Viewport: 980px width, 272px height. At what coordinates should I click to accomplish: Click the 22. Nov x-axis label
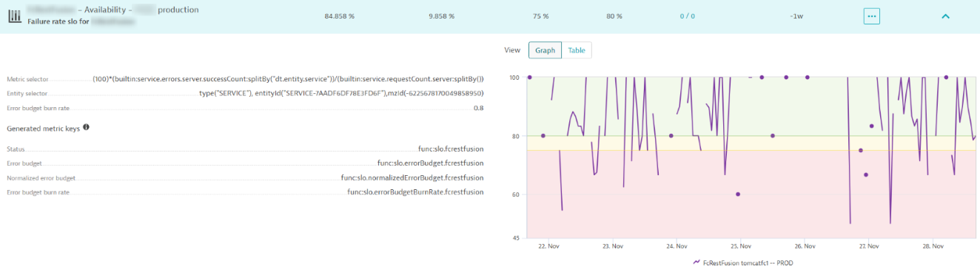click(x=548, y=246)
